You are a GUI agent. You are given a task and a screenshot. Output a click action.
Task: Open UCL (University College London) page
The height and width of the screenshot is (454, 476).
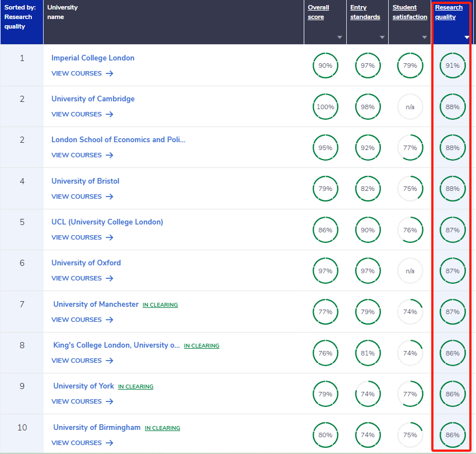tap(107, 222)
